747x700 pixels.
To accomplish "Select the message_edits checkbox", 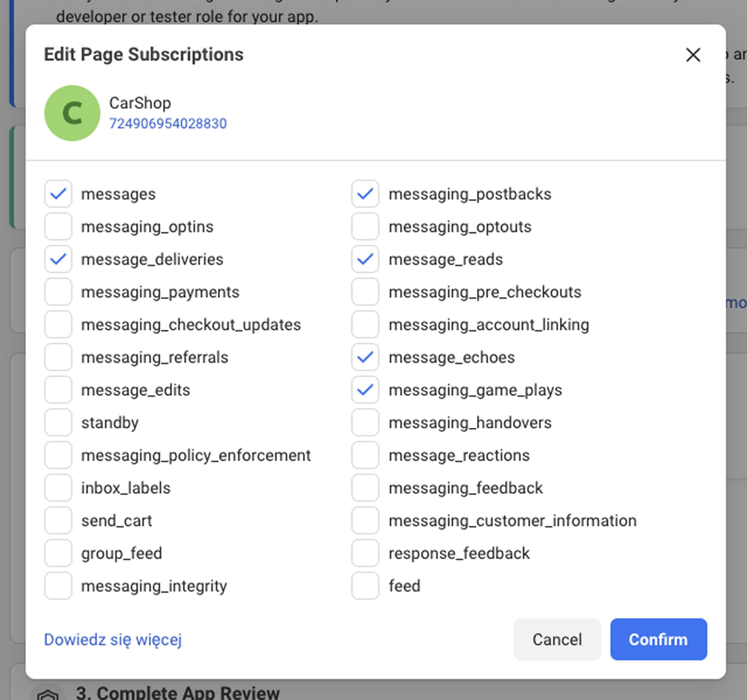I will click(58, 390).
